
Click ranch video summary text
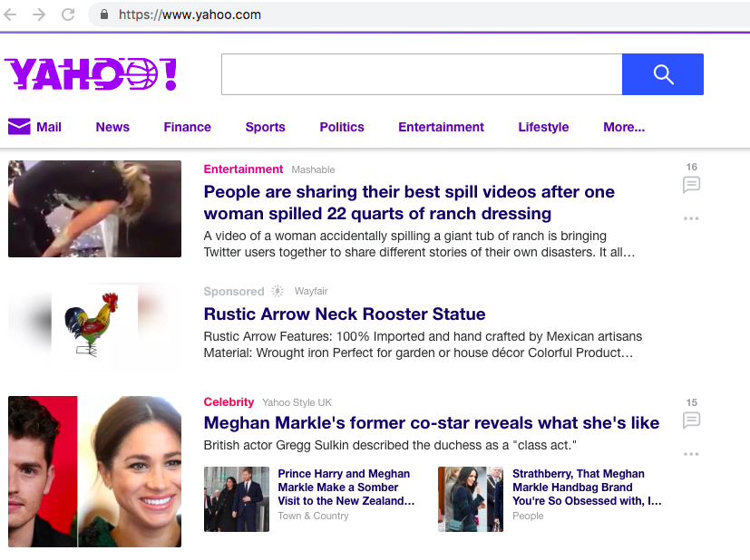point(420,244)
